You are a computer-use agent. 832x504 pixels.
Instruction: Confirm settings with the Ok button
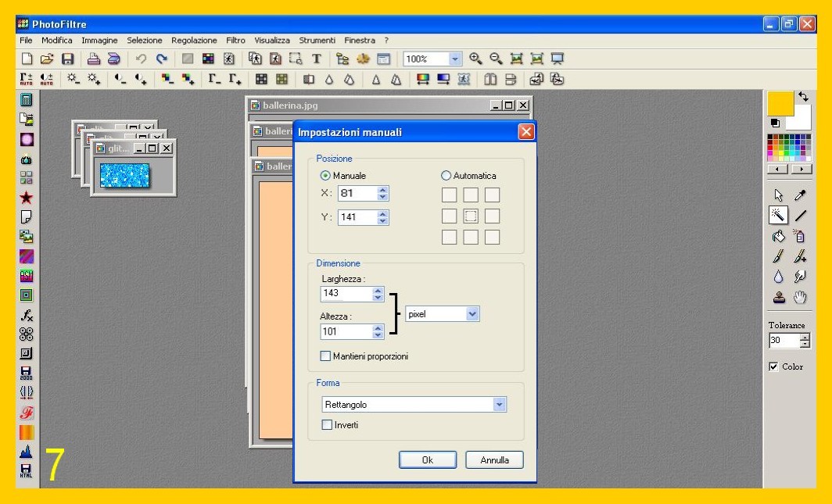(427, 460)
